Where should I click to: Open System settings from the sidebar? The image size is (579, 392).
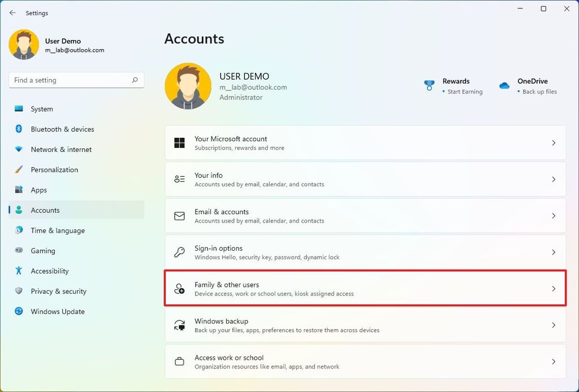tap(45, 108)
